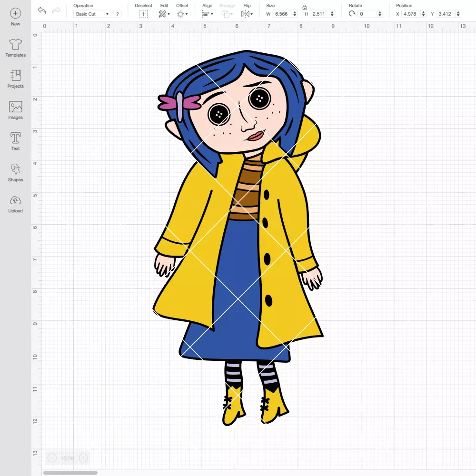This screenshot has height=476, width=476.
Task: Click the 100% zoom level label
Action: click(68, 458)
